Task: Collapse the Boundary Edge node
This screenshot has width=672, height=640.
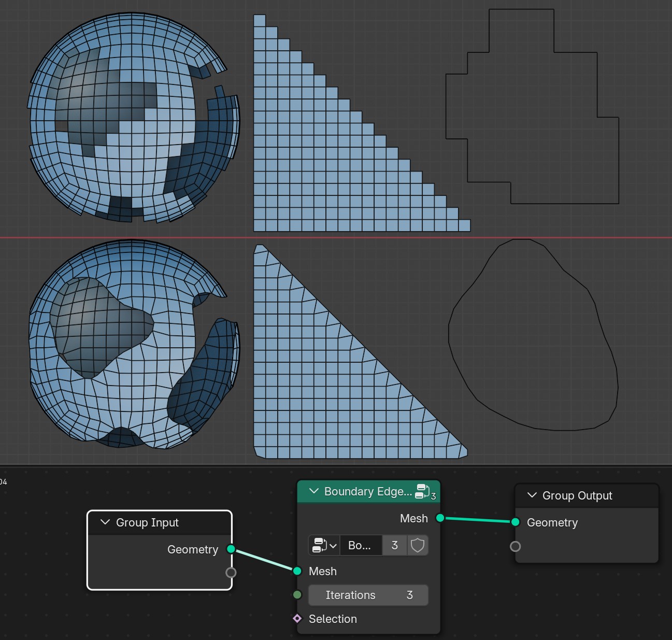Action: (313, 491)
